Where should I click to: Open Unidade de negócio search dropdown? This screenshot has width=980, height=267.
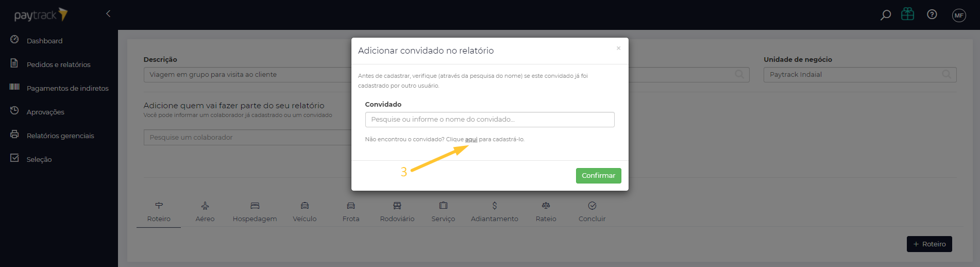click(860, 75)
